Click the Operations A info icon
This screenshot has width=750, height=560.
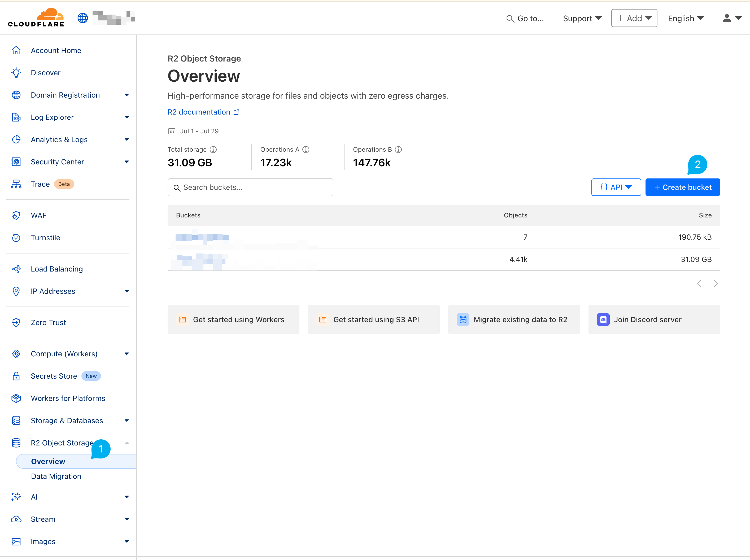tap(306, 150)
